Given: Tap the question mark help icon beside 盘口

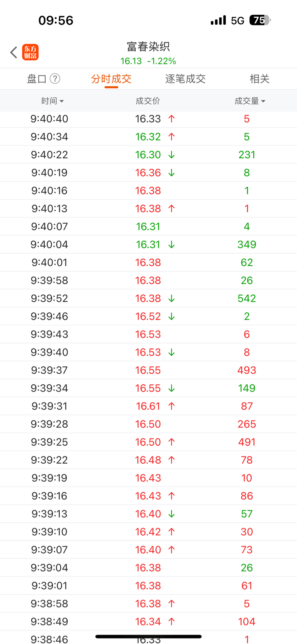Looking at the screenshot, I should pyautogui.click(x=55, y=79).
